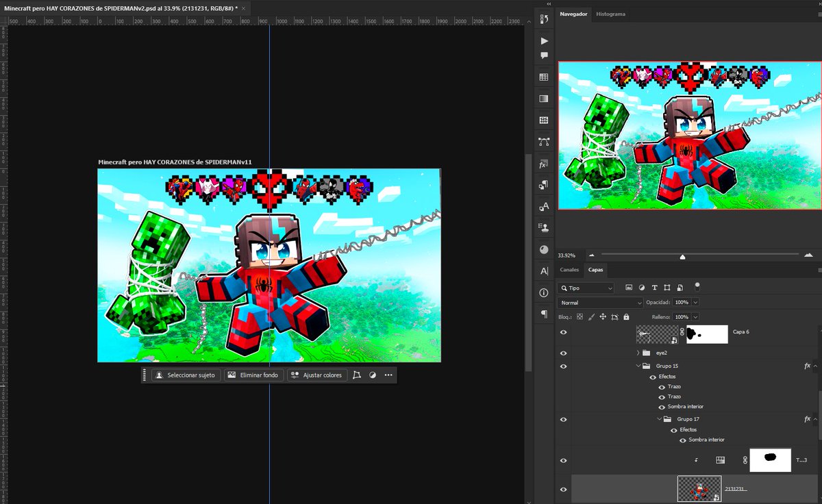822x504 pixels.
Task: Click fx badge on Grupo 17 layer
Action: [x=807, y=419]
